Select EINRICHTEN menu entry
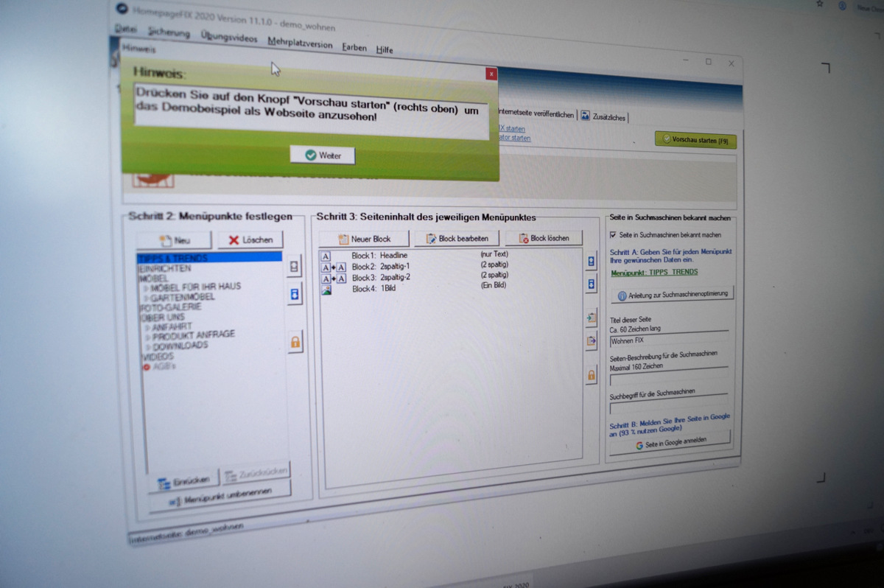 coord(164,268)
